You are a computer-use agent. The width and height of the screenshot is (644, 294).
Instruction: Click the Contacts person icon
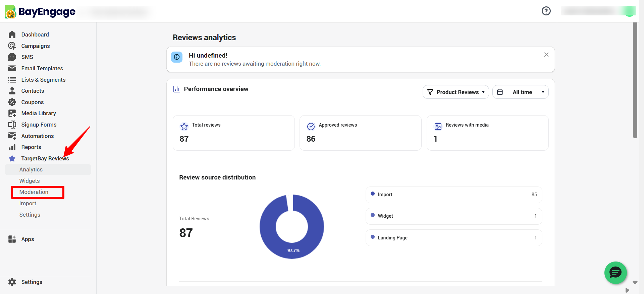pos(12,91)
